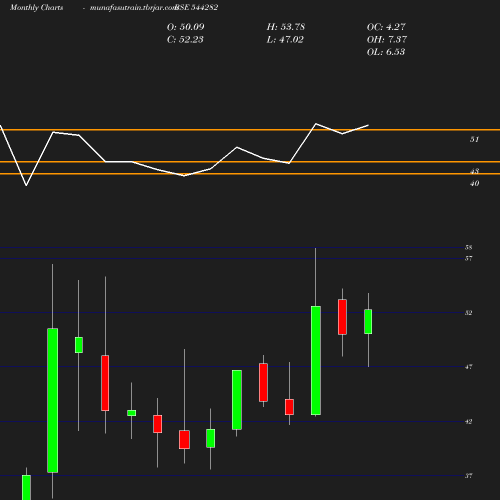The height and width of the screenshot is (500, 500).
Task: Click the BSE 544282 symbol label
Action: [x=197, y=7]
